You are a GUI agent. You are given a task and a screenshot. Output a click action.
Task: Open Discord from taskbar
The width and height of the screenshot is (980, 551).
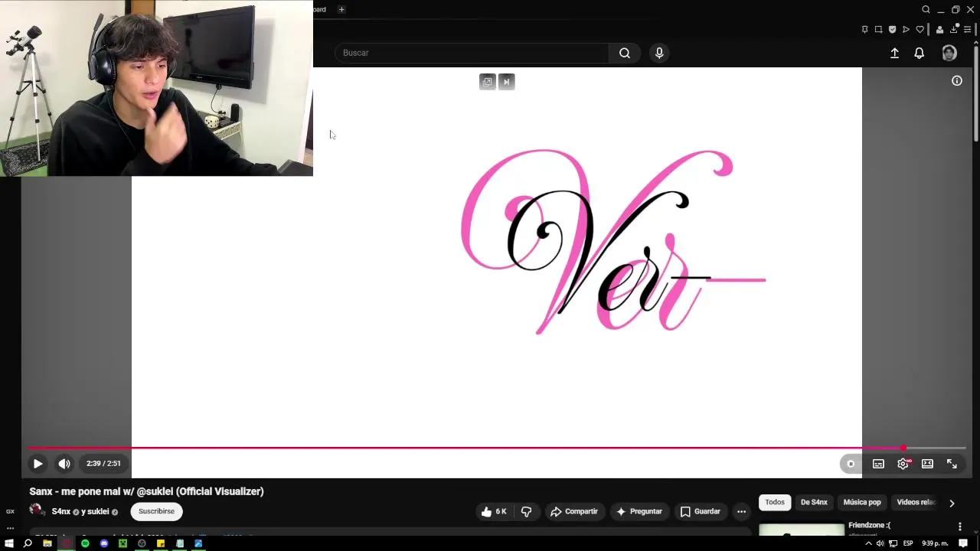(x=104, y=543)
